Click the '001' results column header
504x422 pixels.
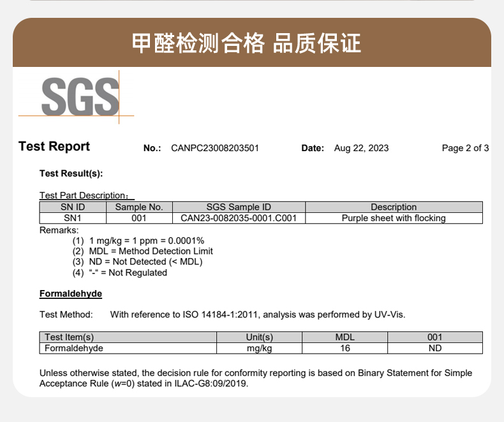[435, 337]
